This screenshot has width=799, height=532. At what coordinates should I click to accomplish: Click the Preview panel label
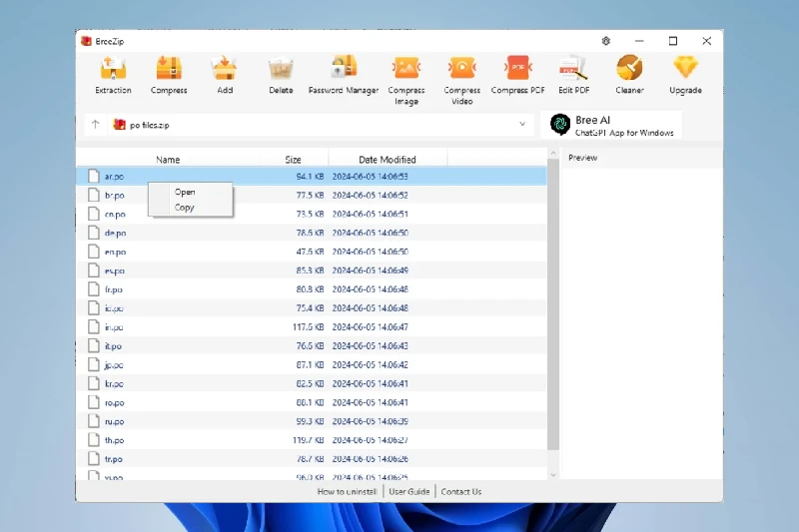click(x=583, y=158)
